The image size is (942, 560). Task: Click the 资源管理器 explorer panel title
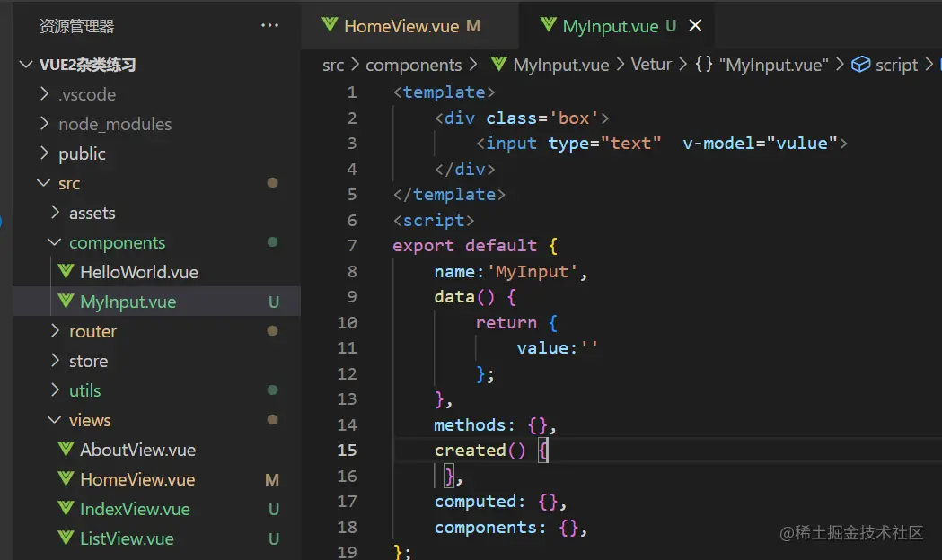point(76,26)
